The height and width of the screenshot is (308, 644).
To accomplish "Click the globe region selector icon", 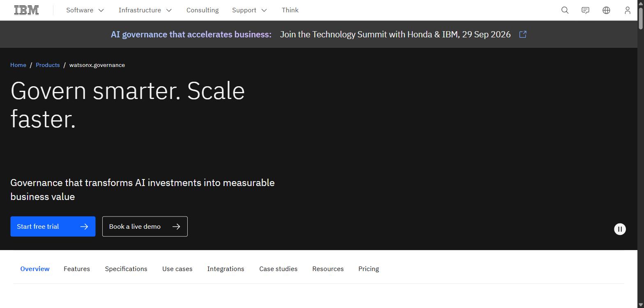I will pyautogui.click(x=606, y=10).
